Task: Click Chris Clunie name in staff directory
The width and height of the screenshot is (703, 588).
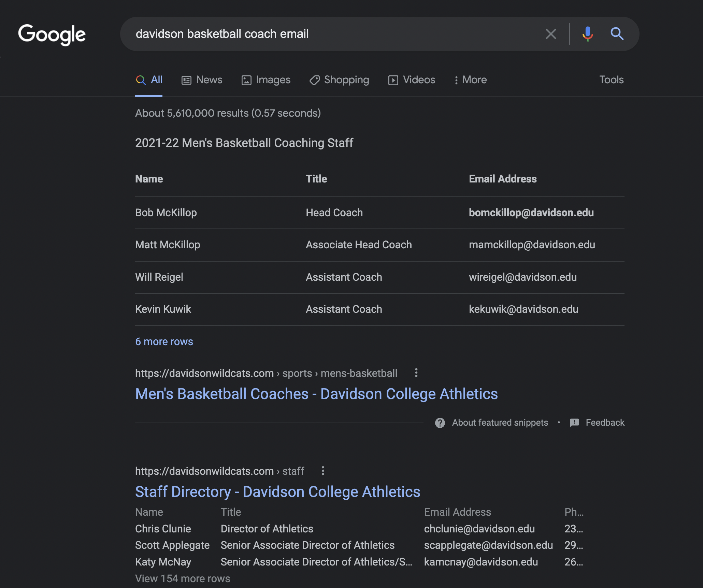Action: (x=163, y=529)
